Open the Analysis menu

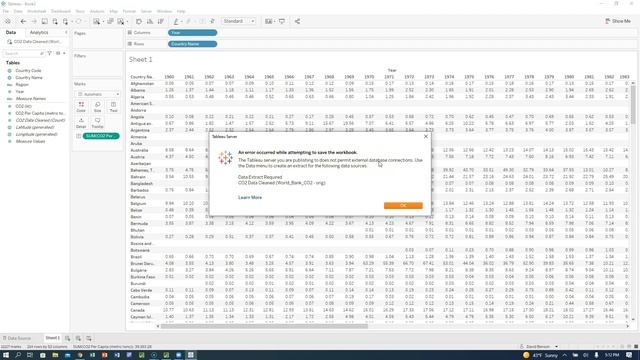pos(97,11)
